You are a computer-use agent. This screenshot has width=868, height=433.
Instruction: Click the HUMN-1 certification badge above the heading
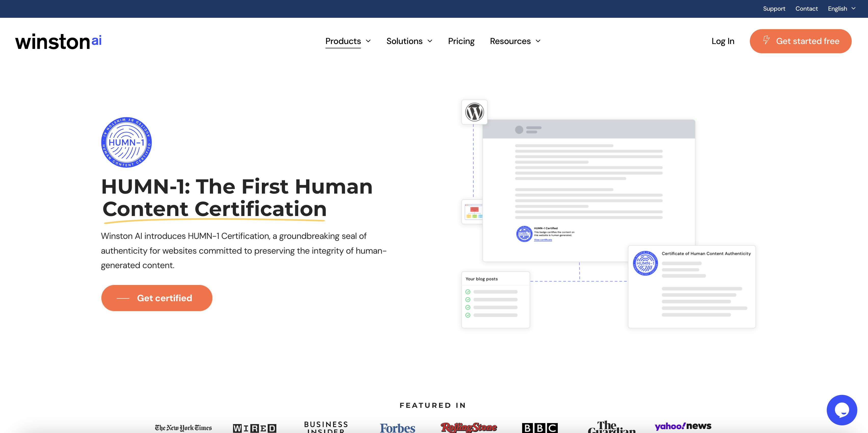click(x=126, y=142)
